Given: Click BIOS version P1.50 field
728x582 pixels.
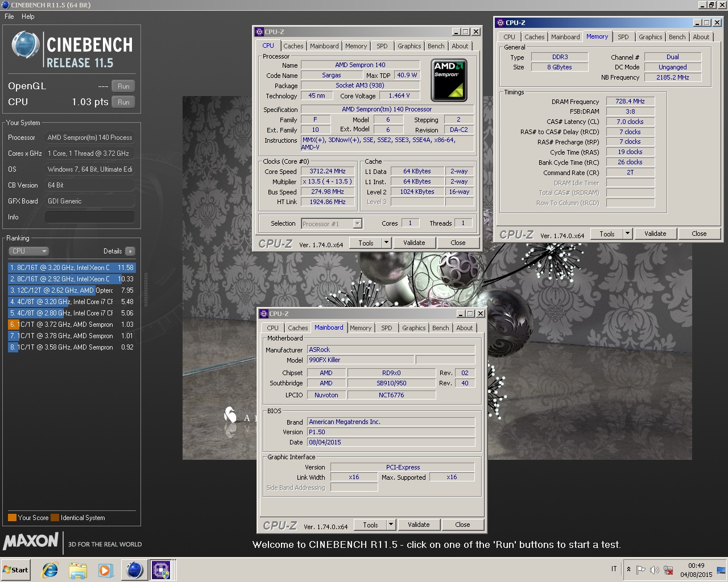Looking at the screenshot, I should [x=391, y=432].
